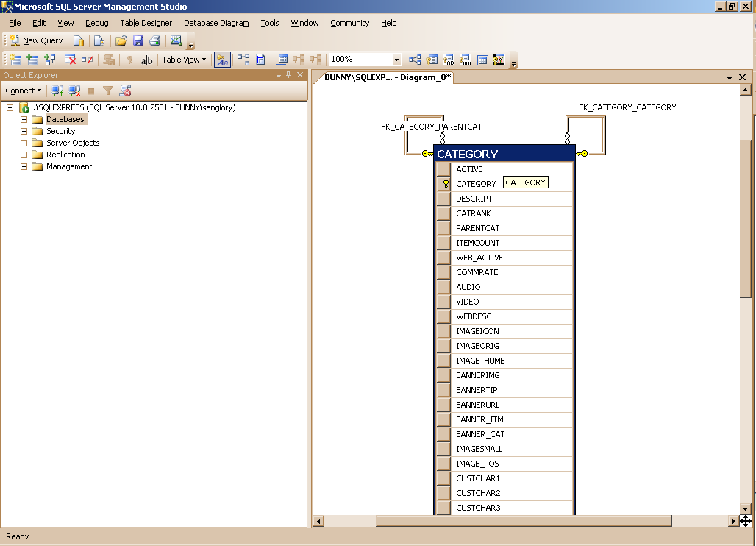Click the Print icon in toolbar
Image resolution: width=756 pixels, height=546 pixels.
[x=155, y=40]
